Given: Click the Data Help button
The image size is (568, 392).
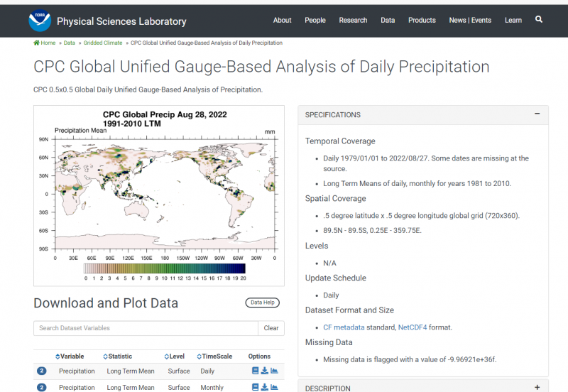Looking at the screenshot, I should (263, 303).
